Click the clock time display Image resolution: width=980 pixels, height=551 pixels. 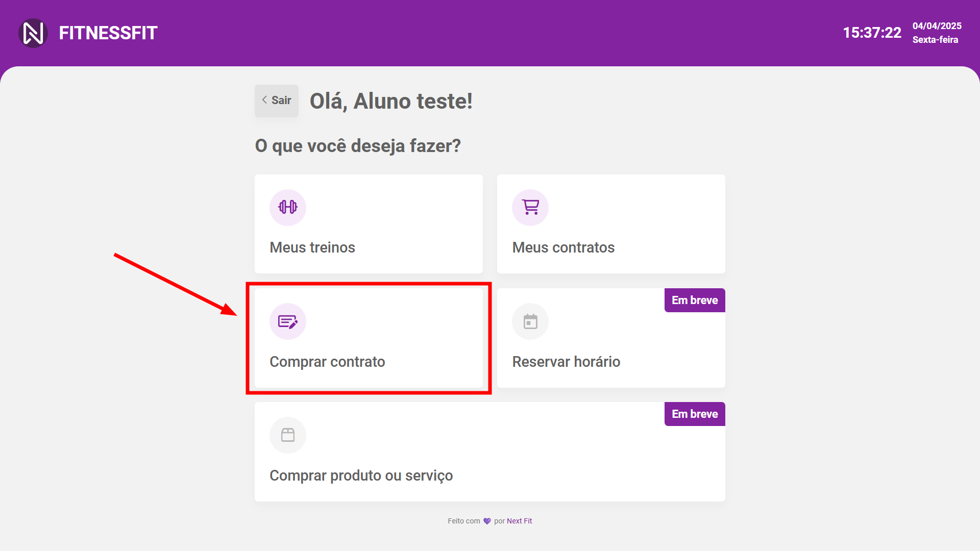(x=872, y=33)
